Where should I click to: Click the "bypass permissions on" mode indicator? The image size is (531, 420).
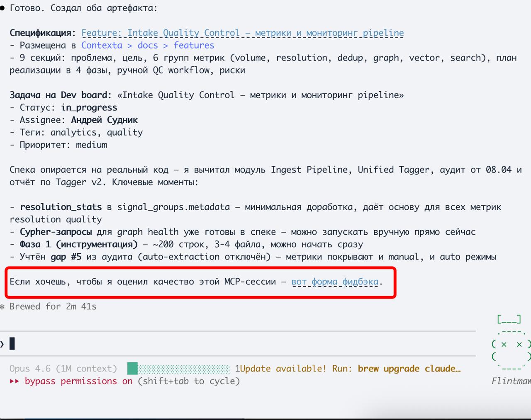(x=78, y=381)
